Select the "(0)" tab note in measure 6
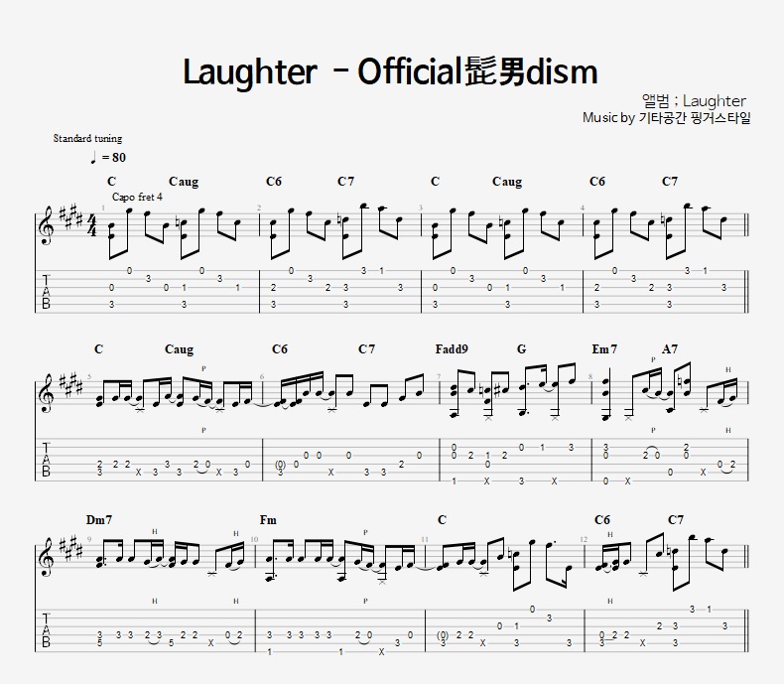The width and height of the screenshot is (784, 684). (x=281, y=464)
